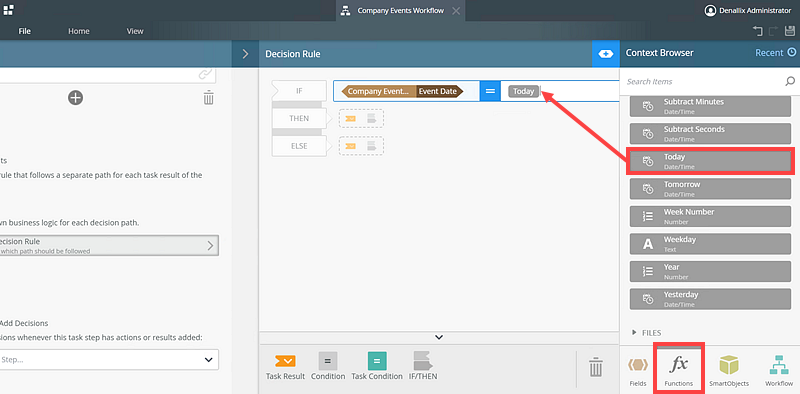Select the Weekday text function
The height and width of the screenshot is (394, 800).
coord(710,243)
